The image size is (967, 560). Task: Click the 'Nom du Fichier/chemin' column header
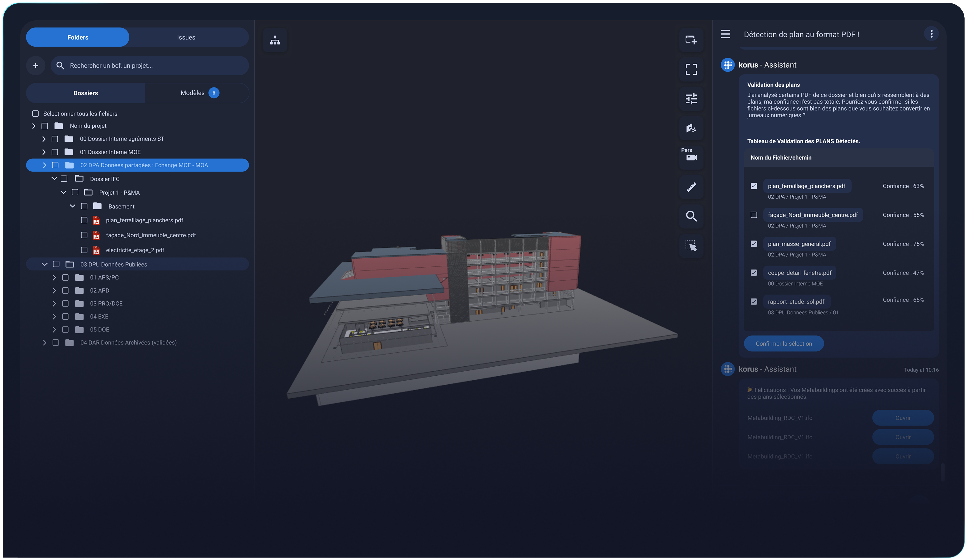coord(781,157)
